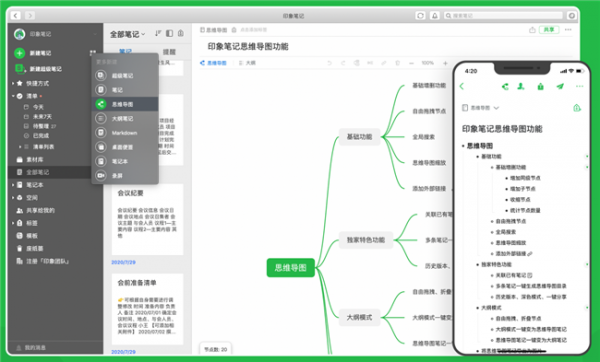Switch to the 大纲 view tab in editor
600x362 pixels.
pyautogui.click(x=247, y=63)
